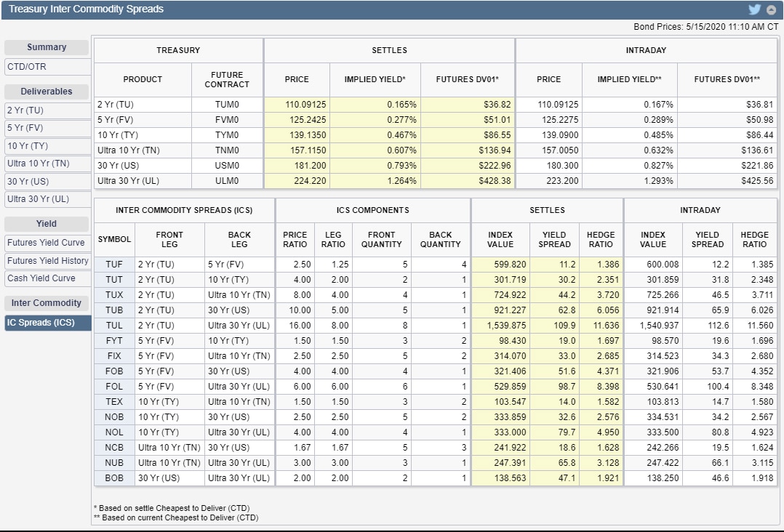Screen dimensions: 784x532
Task: Click the Symbol column header
Action: pyautogui.click(x=114, y=239)
